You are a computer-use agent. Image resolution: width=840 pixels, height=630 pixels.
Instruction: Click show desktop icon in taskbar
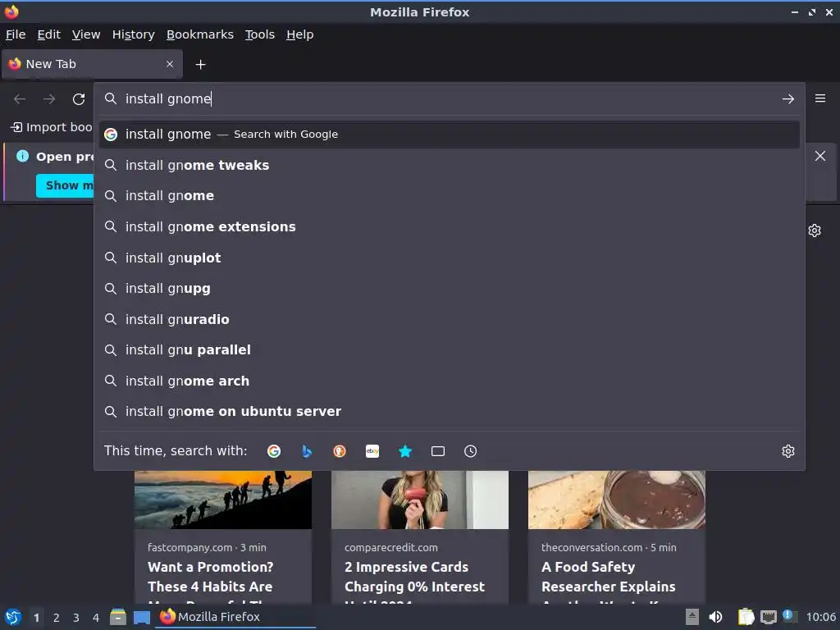(x=142, y=618)
